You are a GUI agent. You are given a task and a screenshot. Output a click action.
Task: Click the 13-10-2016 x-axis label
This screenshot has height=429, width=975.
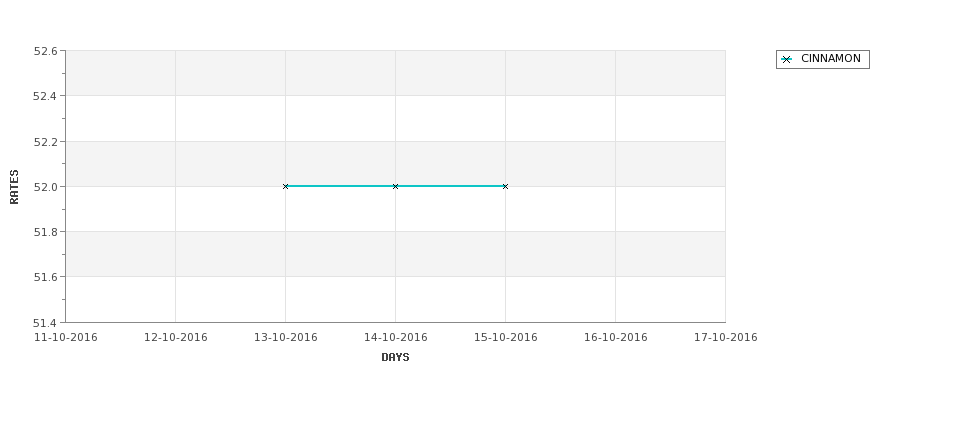(285, 338)
